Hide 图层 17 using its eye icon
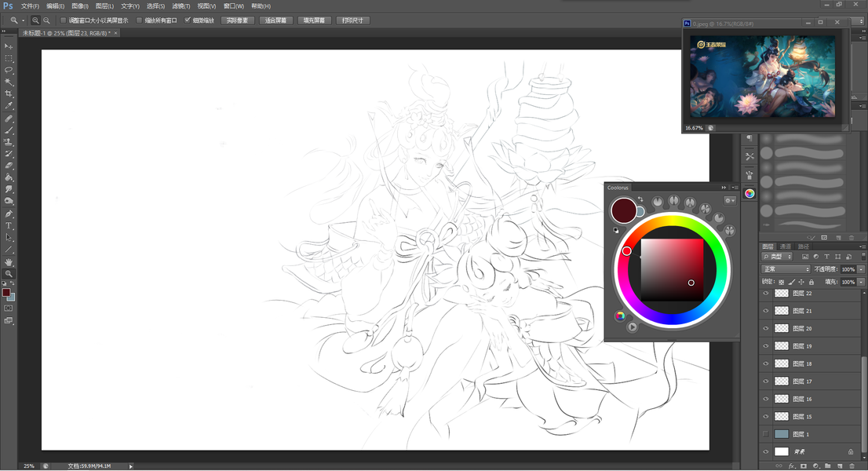The image size is (868, 471). pyautogui.click(x=766, y=382)
